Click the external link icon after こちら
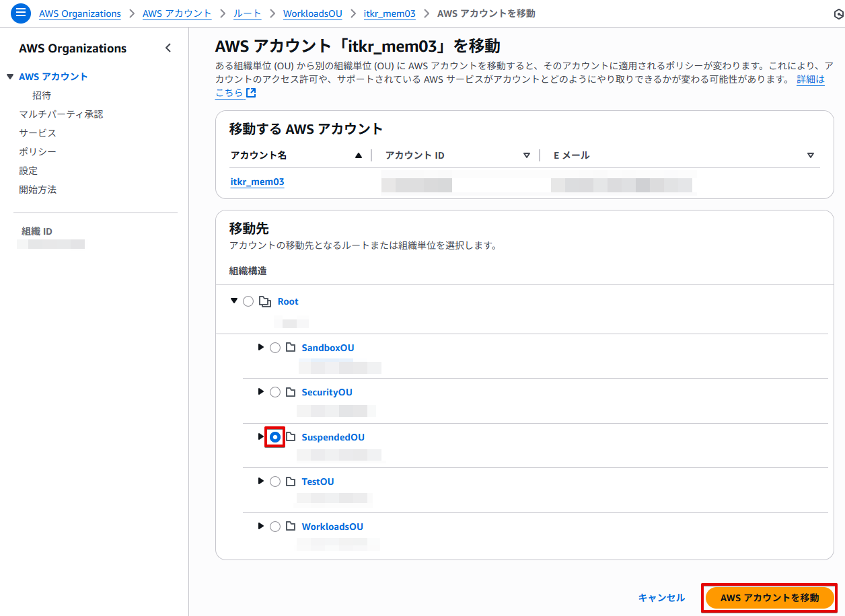Viewport: 845px width, 616px height. pos(251,93)
